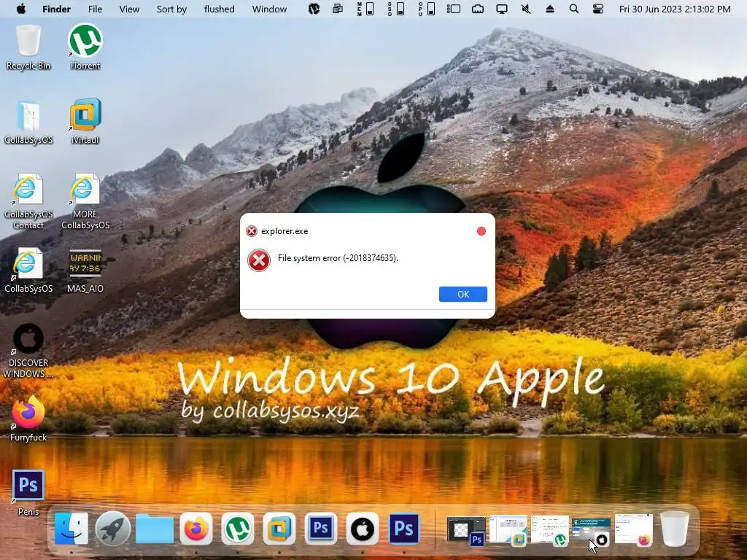Open the Apple logo menu

tap(21, 9)
